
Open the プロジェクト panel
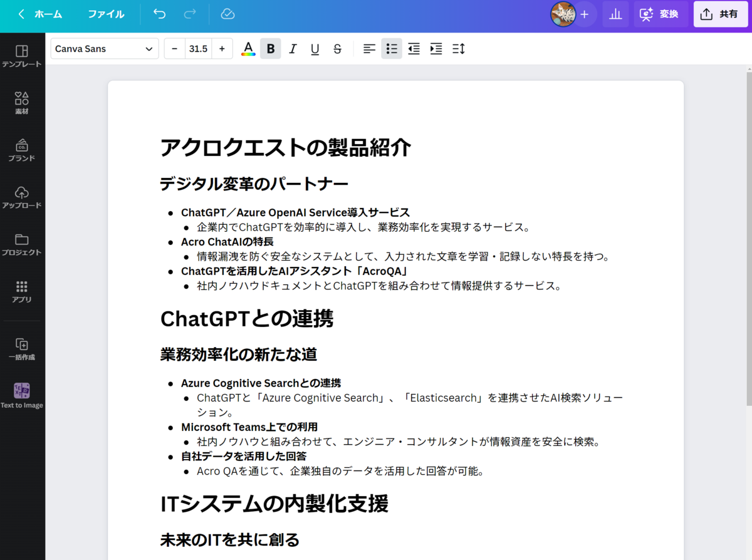point(22,244)
